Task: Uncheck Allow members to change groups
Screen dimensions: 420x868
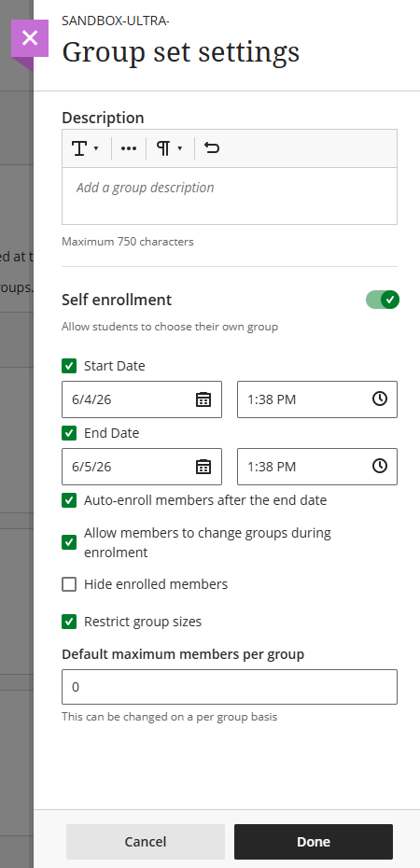Action: tap(69, 542)
